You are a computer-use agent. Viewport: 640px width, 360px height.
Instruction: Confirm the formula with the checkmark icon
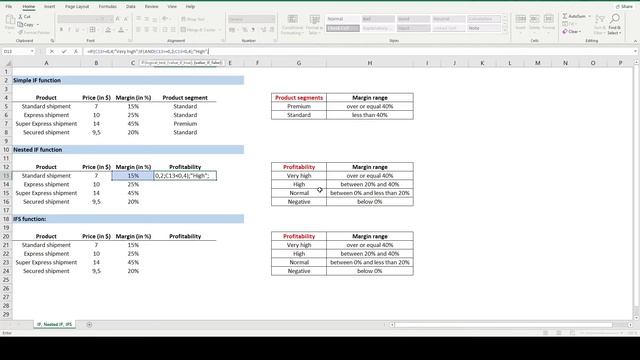pyautogui.click(x=64, y=51)
